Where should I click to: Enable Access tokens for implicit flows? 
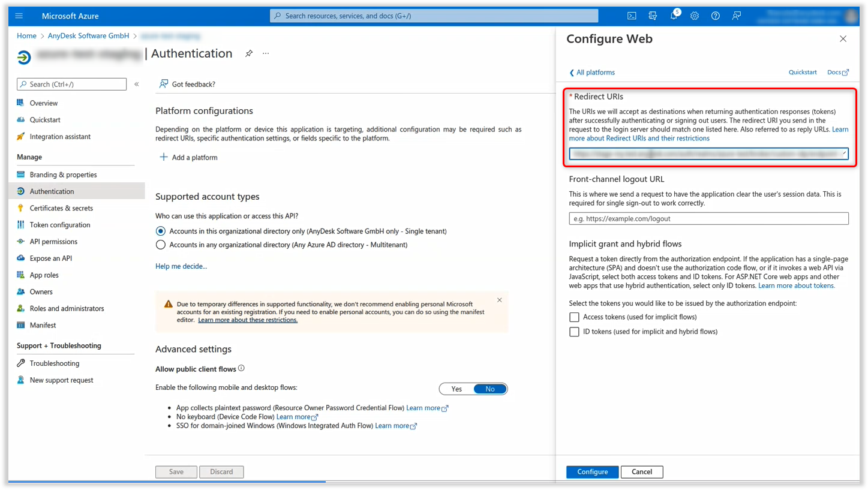click(574, 317)
